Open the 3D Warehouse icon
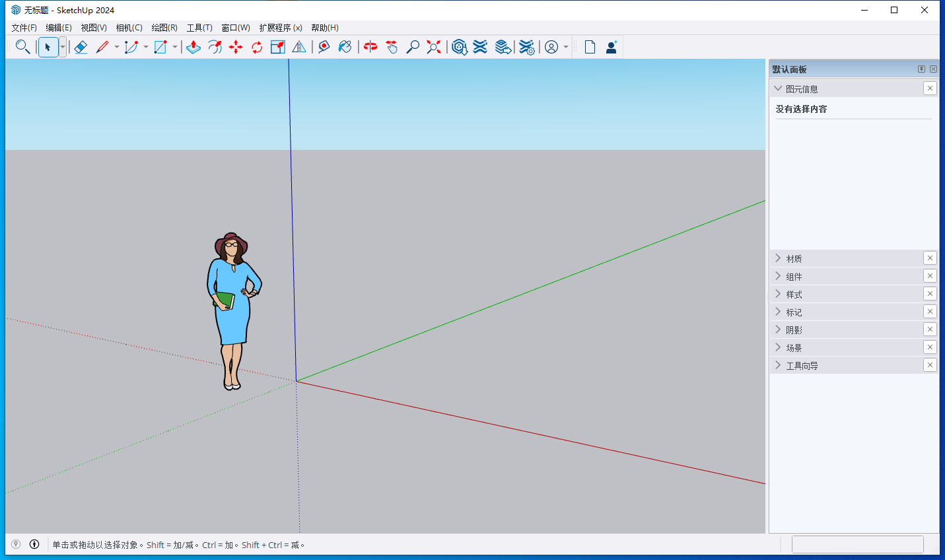 [x=460, y=47]
